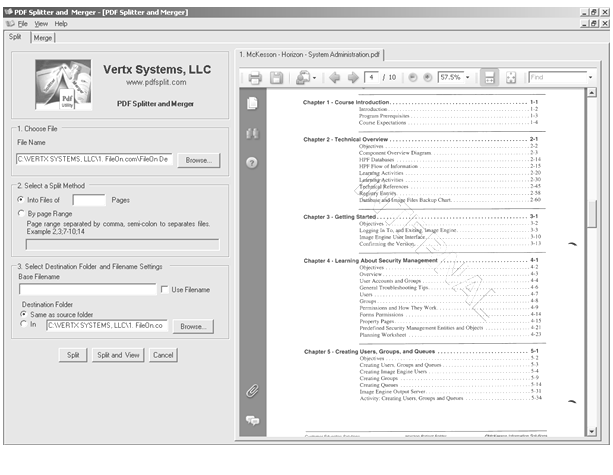Click the Vertx Systems PDF logo image
613x475 pixels.
coord(63,84)
